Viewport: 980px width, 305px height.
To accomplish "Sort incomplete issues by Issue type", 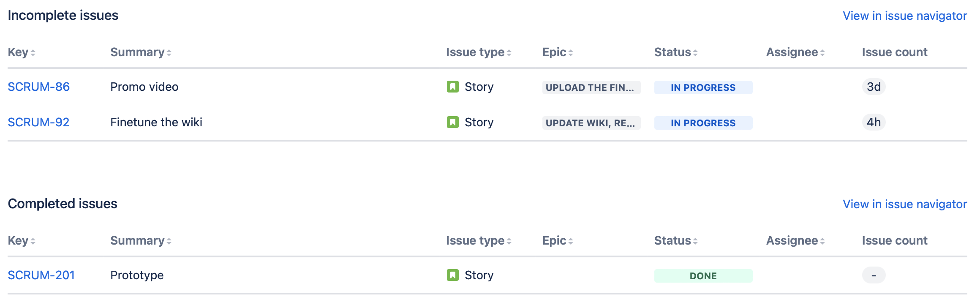I will pyautogui.click(x=479, y=52).
